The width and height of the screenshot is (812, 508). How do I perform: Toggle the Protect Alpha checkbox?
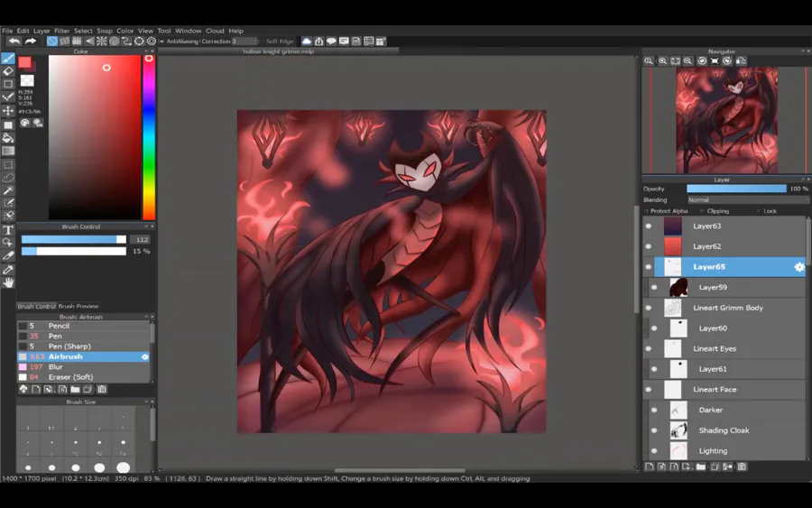coord(647,211)
